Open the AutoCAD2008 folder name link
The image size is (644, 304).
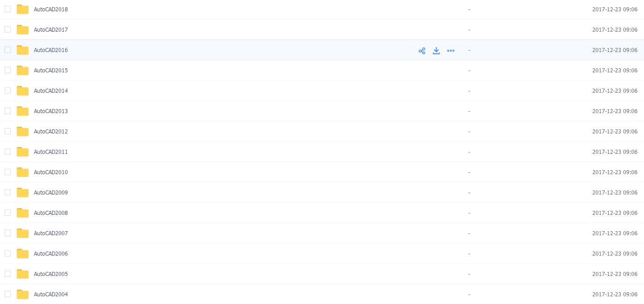(x=51, y=213)
